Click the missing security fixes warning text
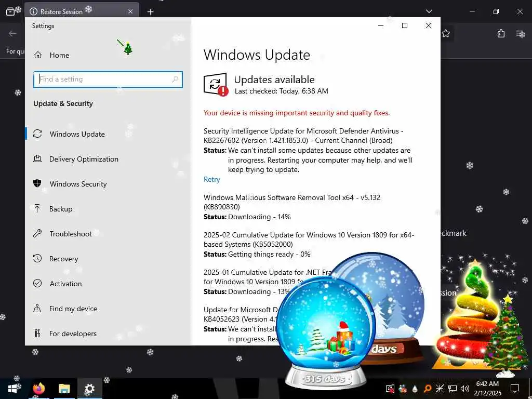This screenshot has height=399, width=532. pyautogui.click(x=297, y=113)
